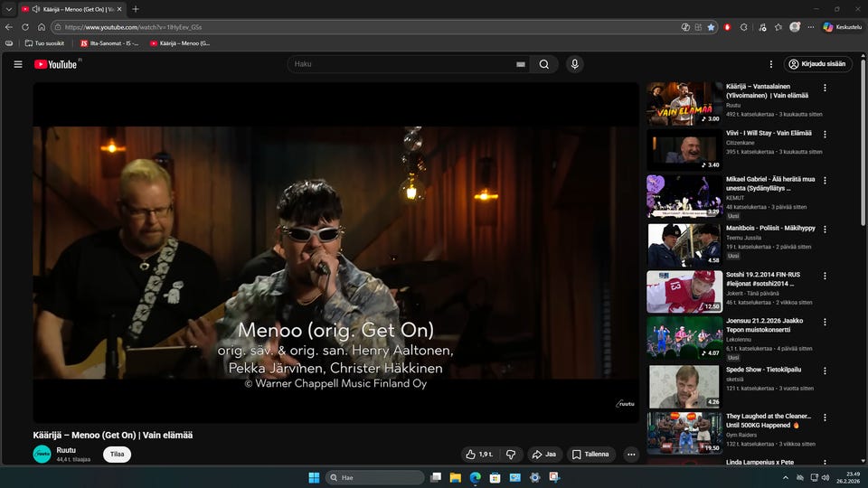Open the on-screen keyboard icon in search
Viewport: 868px width, 488px height.
click(520, 64)
